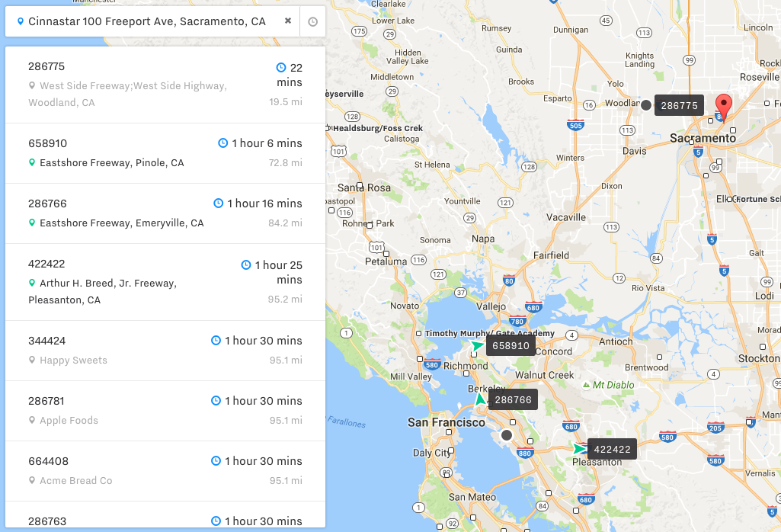Select vehicle 658910 Pinole list entry
Image resolution: width=781 pixels, height=532 pixels.
[165, 152]
